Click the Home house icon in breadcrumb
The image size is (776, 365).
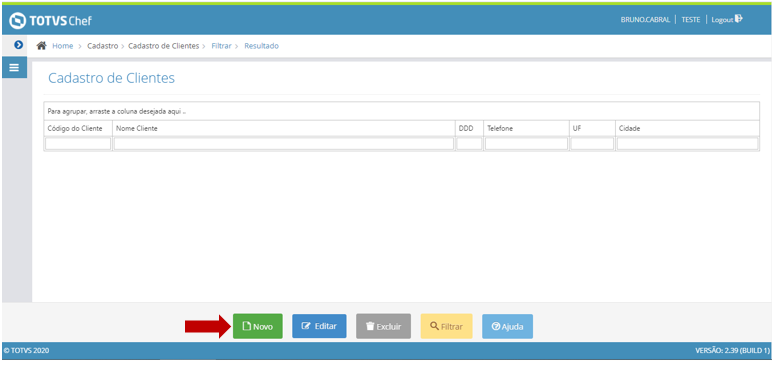pos(42,46)
